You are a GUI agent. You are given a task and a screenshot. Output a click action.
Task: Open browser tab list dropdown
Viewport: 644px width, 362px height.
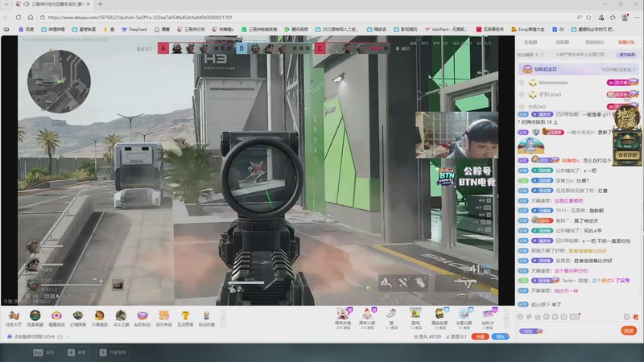(x=6, y=4)
